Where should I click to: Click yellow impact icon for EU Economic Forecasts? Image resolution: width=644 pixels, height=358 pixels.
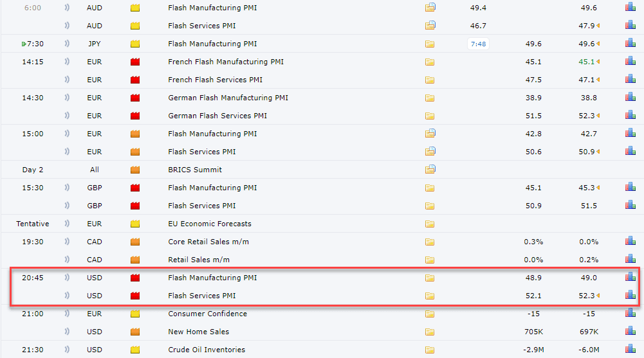pos(135,224)
